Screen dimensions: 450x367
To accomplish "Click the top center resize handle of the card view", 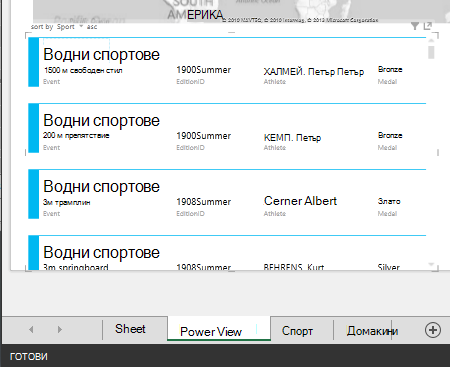I will (232, 33).
